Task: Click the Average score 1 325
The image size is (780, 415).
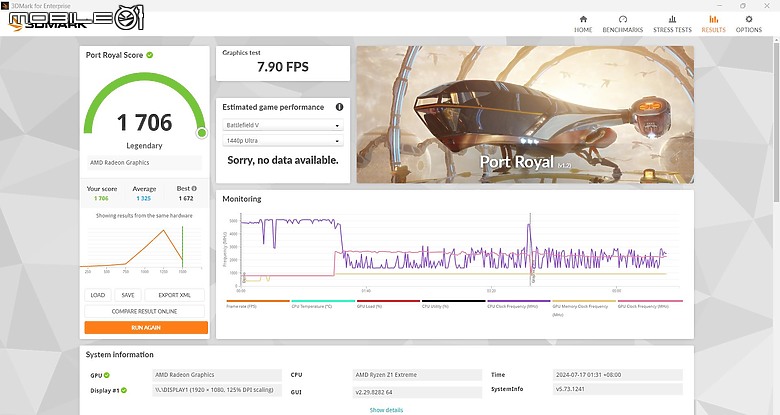Action: click(x=144, y=198)
